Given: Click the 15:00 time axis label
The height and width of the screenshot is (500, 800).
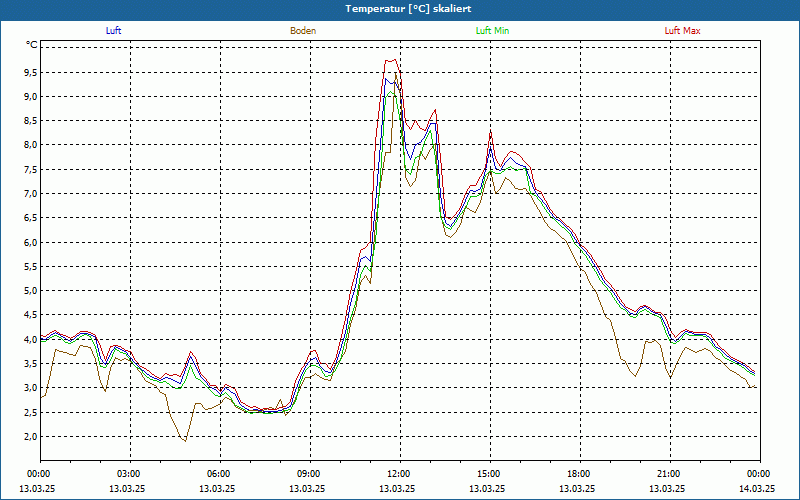Looking at the screenshot, I should click(x=490, y=474).
